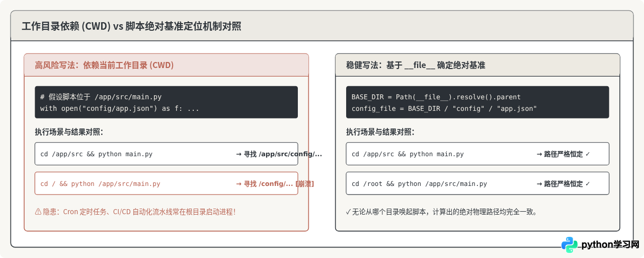Click the warning text '隐患：Cron 定时任务、CI/CD 自动化流水线常在根目录启动进程!'
644x258 pixels.
coord(139,212)
